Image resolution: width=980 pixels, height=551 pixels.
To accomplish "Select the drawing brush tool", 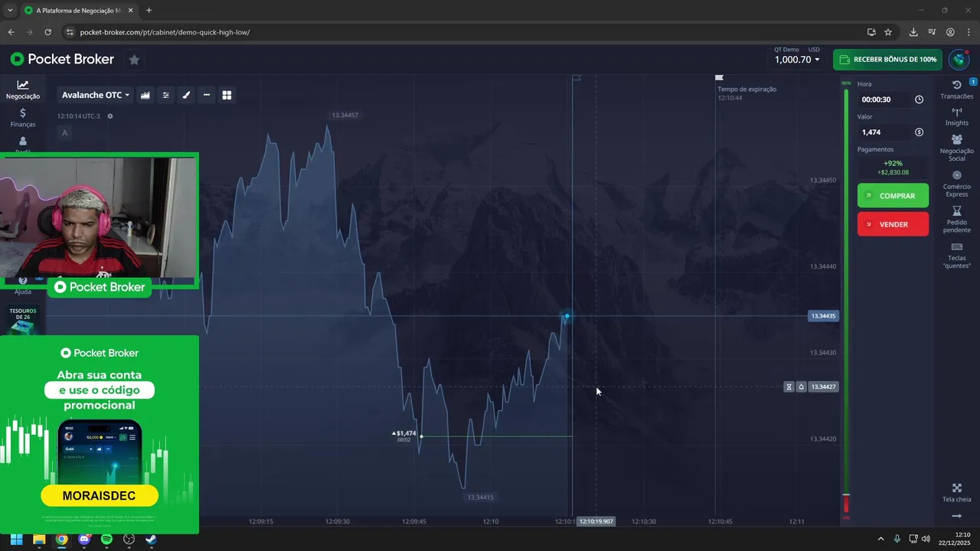I will 186,95.
